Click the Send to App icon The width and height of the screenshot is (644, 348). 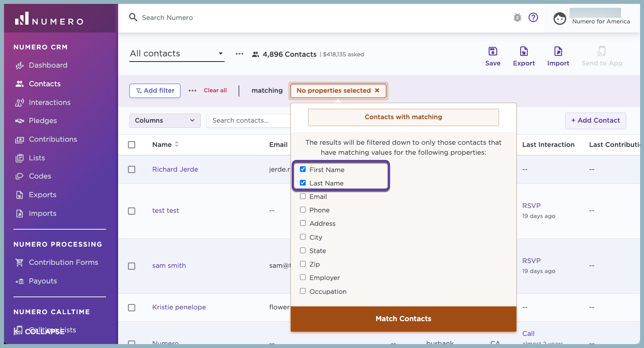coord(602,52)
